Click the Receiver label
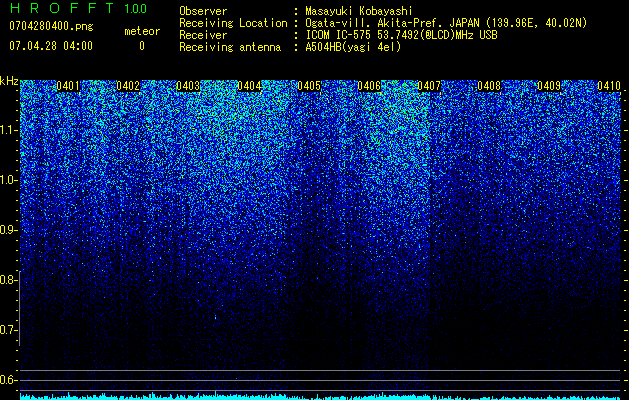This screenshot has height=400, width=629. pos(203,35)
